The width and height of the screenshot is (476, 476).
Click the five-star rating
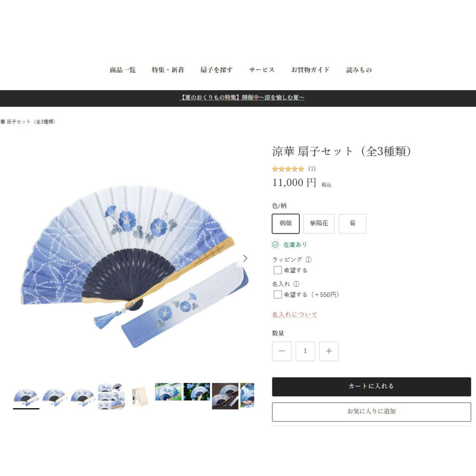(288, 169)
